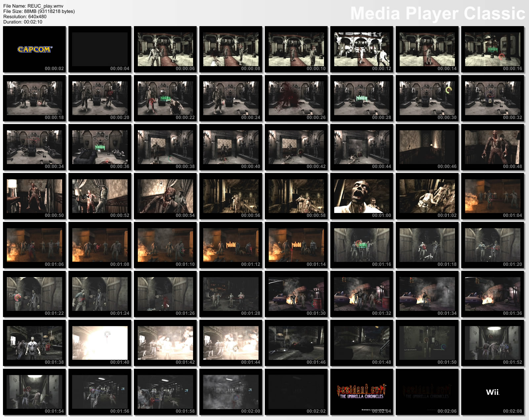Select the red figure thumbnail at 00:01:26

(165, 294)
